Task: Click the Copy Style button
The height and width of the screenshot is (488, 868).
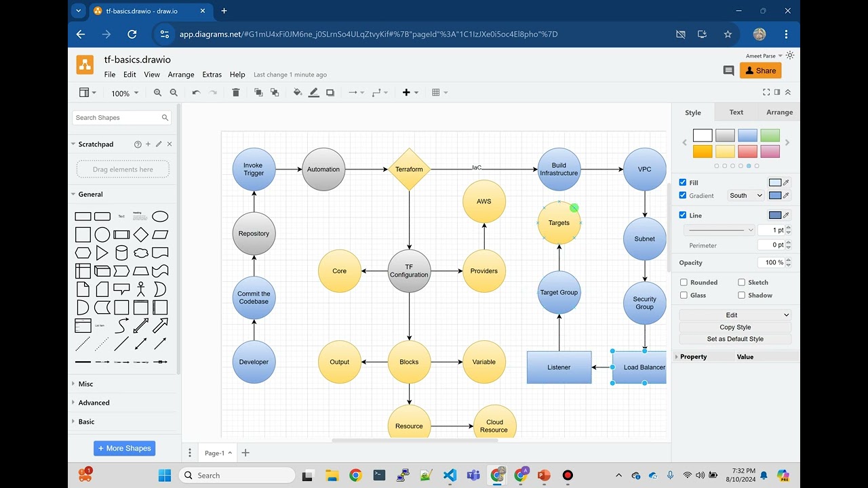Action: (735, 327)
